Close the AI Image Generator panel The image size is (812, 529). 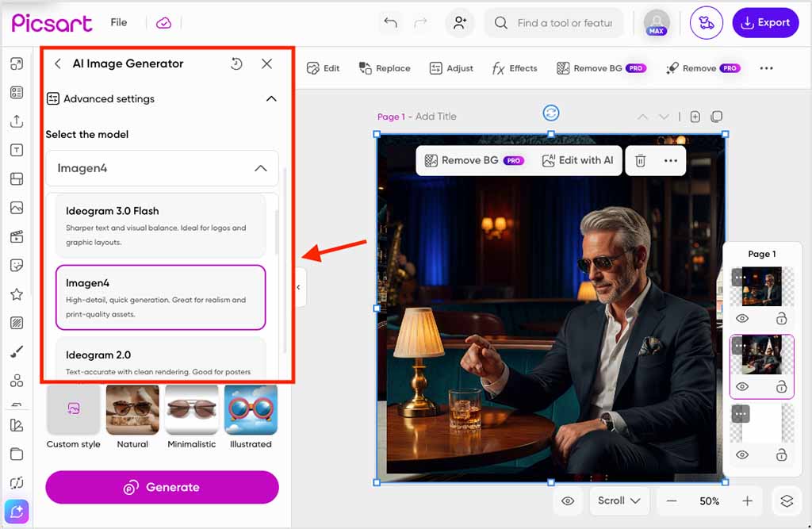click(266, 63)
